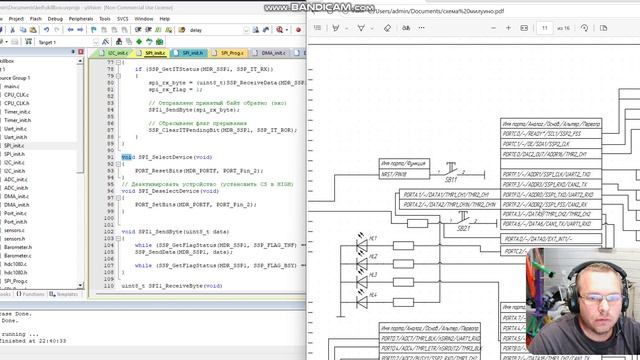Pin the Project panel using pushpin icon
640x360 pixels.
pos(73,52)
